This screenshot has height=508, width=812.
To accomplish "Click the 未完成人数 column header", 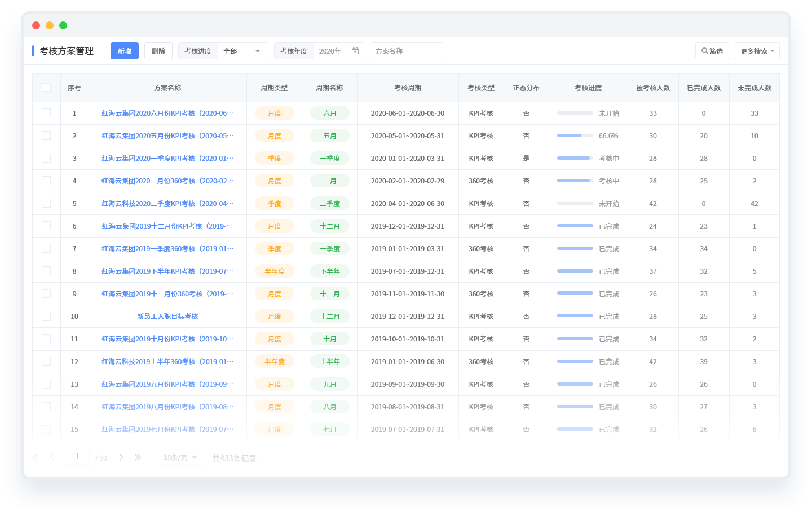I will click(754, 87).
